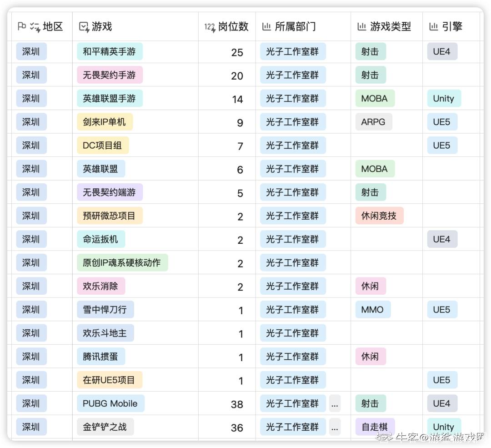Screen dimensions: 491x448
Task: Select the 岗位数 column header label
Action: (x=233, y=27)
